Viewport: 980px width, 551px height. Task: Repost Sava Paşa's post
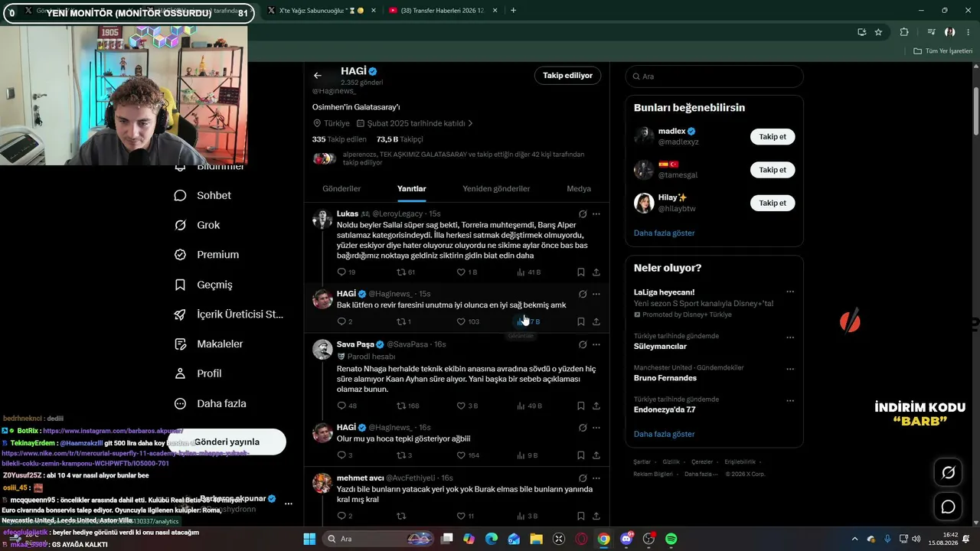tap(400, 406)
